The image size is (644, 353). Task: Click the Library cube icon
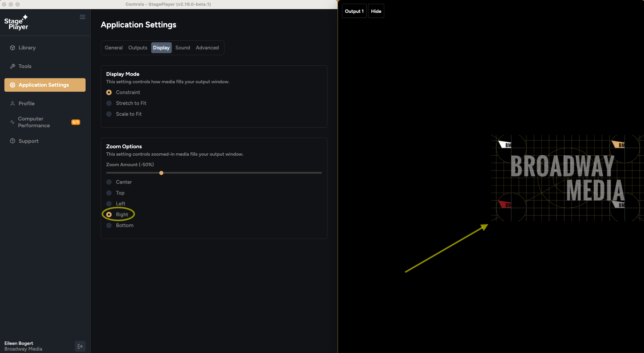(13, 48)
